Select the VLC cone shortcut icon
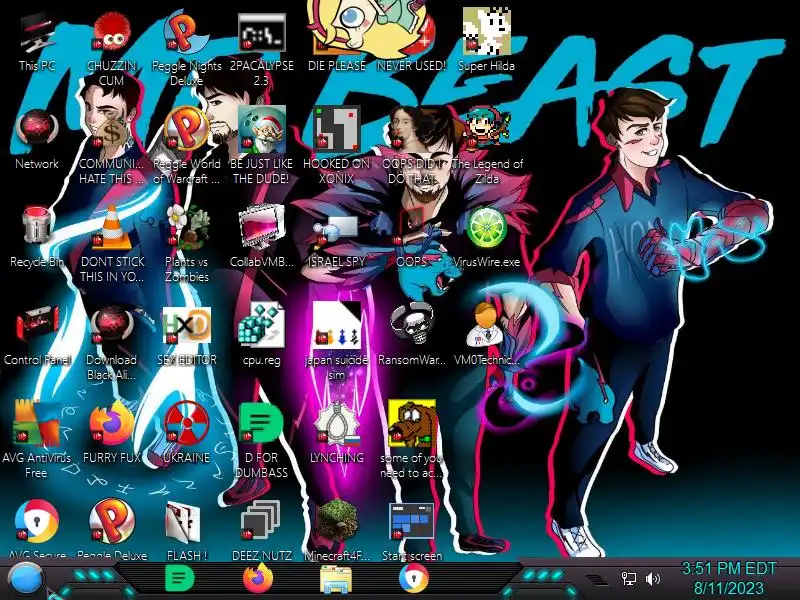Image resolution: width=800 pixels, height=600 pixels. point(111,227)
